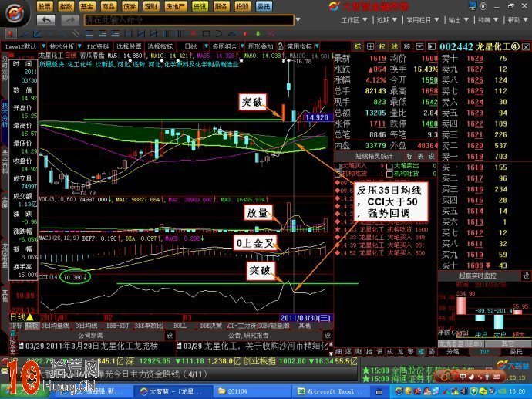
Task: Click the 权 adjustment icon
Action: coord(382,46)
